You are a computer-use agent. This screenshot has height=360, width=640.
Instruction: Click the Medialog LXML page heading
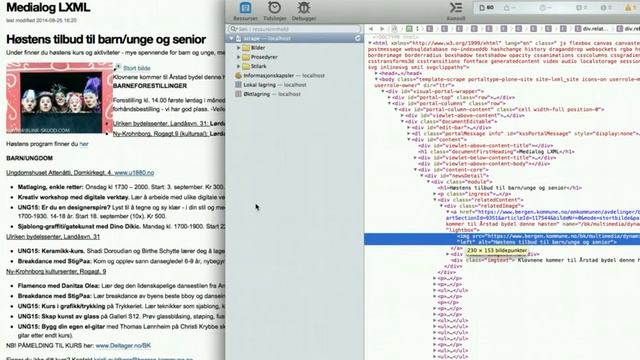tap(48, 7)
